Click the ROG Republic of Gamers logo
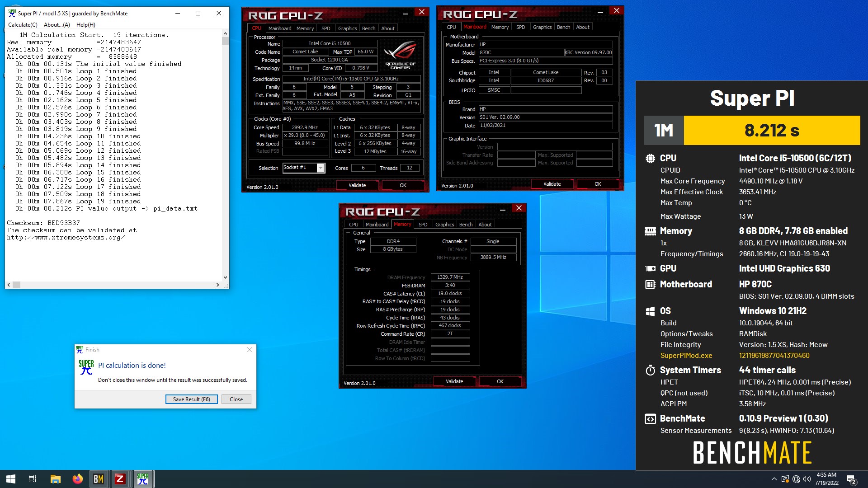This screenshot has height=488, width=868. 400,55
